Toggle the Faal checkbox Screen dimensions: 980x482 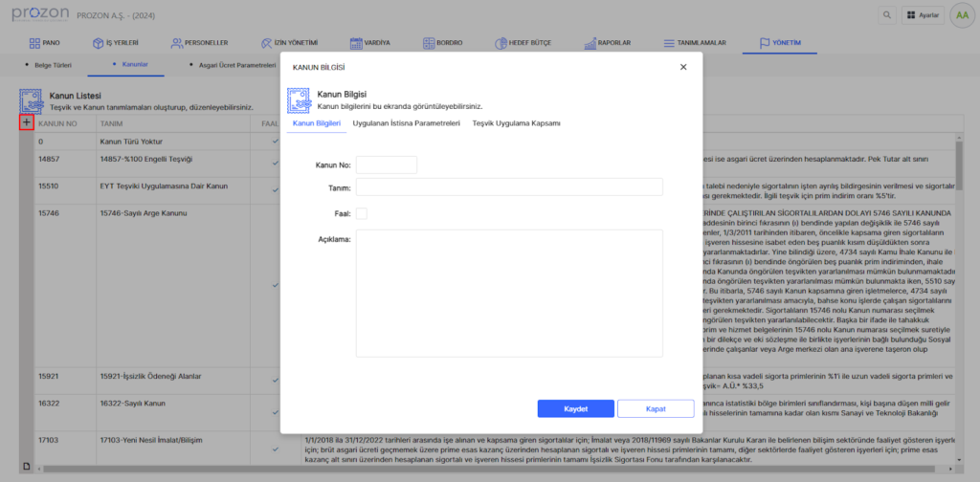click(x=361, y=213)
